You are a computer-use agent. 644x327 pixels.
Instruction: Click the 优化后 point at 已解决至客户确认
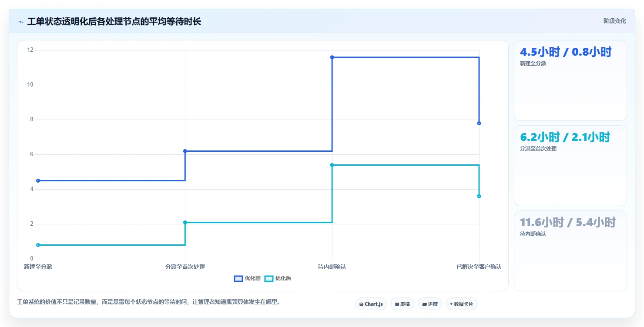tap(479, 196)
